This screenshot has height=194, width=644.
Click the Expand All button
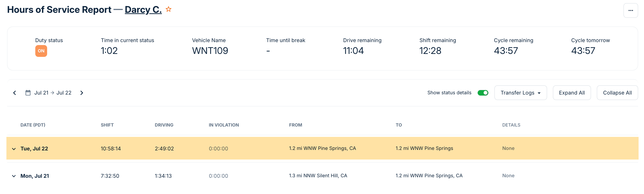click(x=571, y=93)
